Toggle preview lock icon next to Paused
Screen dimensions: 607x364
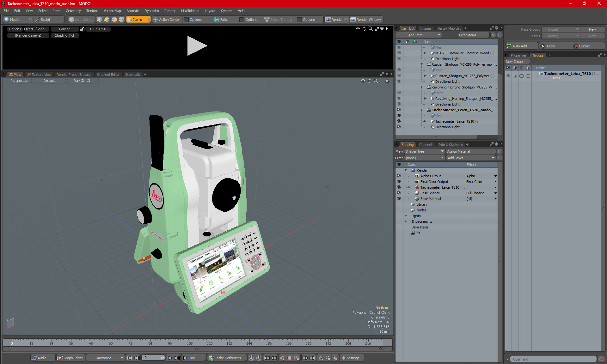click(x=82, y=29)
